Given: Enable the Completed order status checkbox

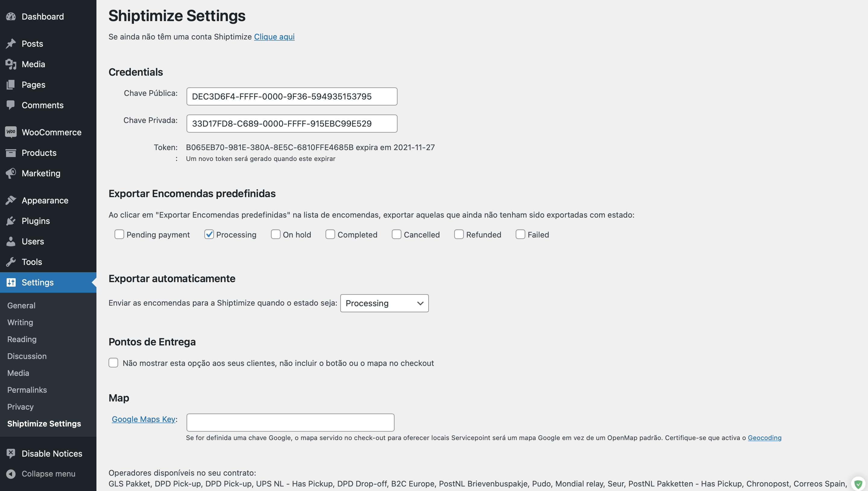Looking at the screenshot, I should (x=330, y=234).
